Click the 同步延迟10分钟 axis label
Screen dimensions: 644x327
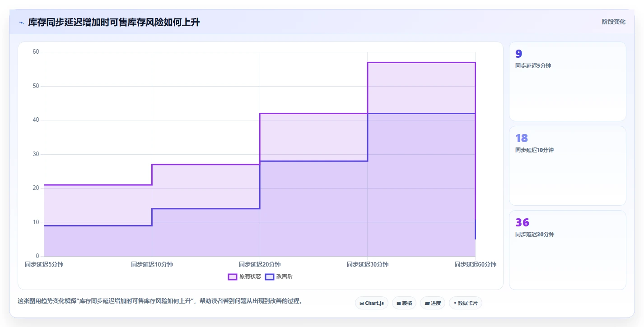tap(152, 264)
